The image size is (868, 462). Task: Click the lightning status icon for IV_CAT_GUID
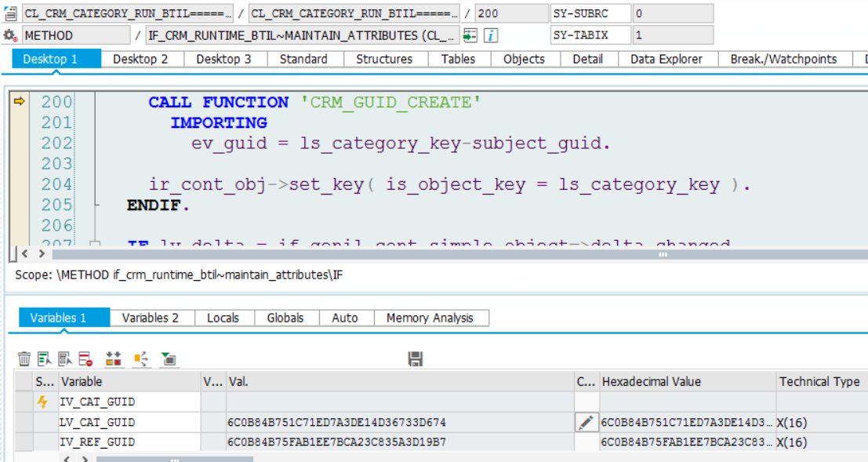pyautogui.click(x=42, y=402)
